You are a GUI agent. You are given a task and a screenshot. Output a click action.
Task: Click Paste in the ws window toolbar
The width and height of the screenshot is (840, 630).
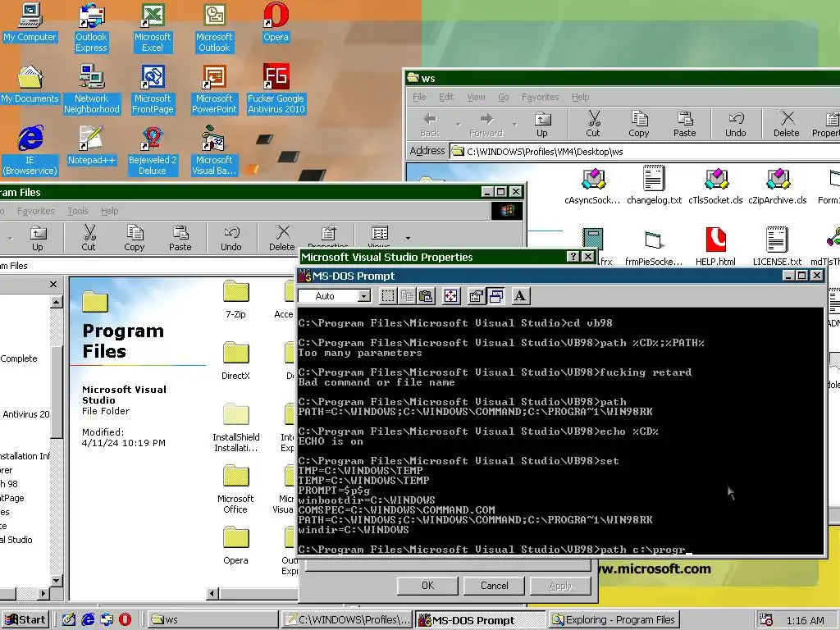tap(685, 124)
